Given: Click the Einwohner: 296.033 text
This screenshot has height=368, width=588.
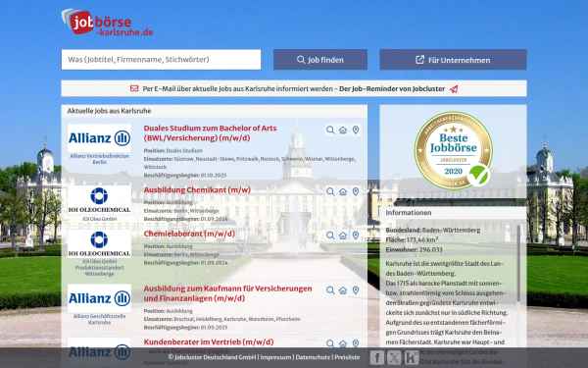Looking at the screenshot, I should coord(414,249).
